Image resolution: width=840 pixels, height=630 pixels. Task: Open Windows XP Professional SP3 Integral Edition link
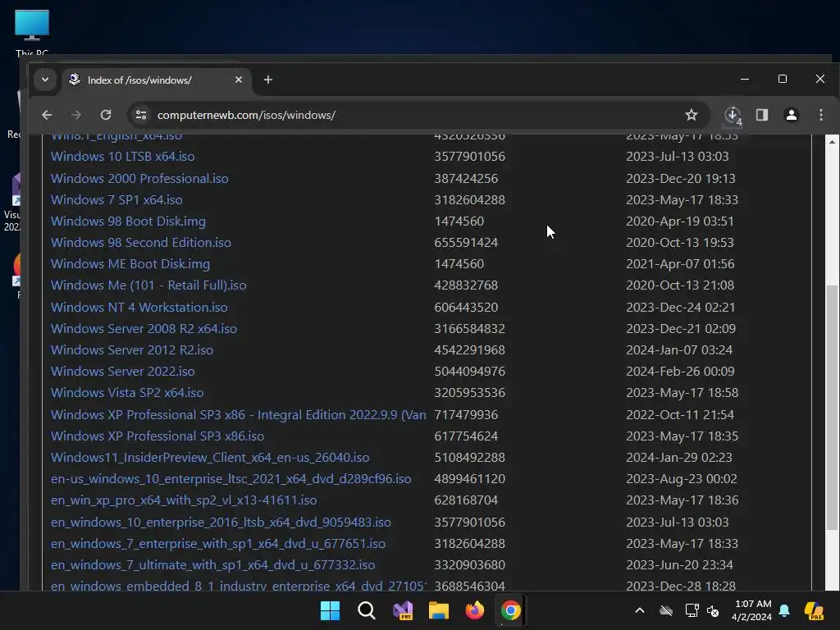[x=239, y=415]
